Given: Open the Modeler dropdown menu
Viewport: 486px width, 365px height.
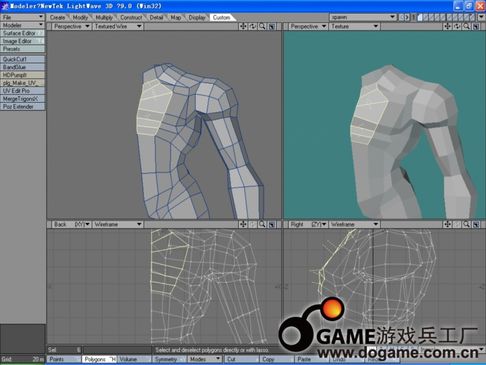Looking at the screenshot, I should pyautogui.click(x=22, y=25).
